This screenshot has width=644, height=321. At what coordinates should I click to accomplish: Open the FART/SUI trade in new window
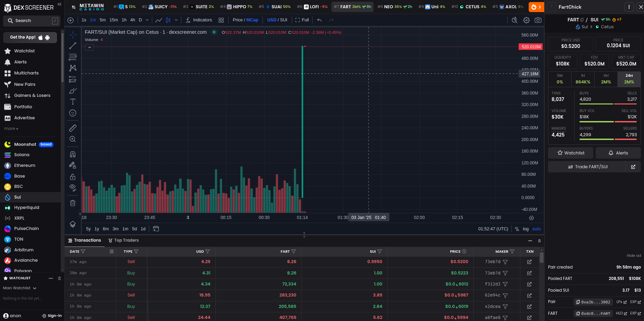tap(633, 167)
